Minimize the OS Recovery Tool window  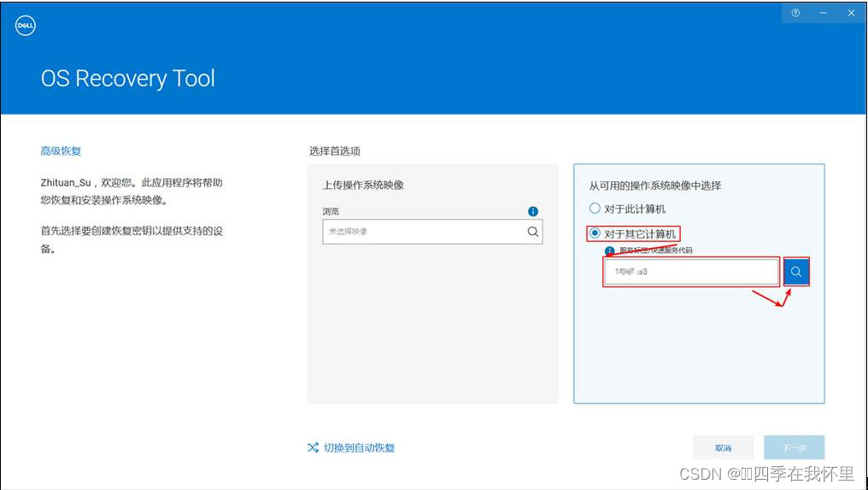[x=824, y=13]
